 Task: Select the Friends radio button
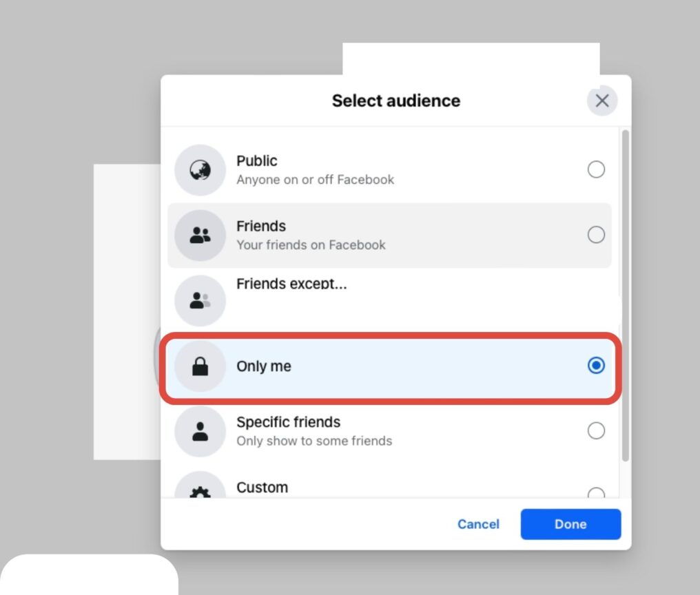click(x=596, y=235)
